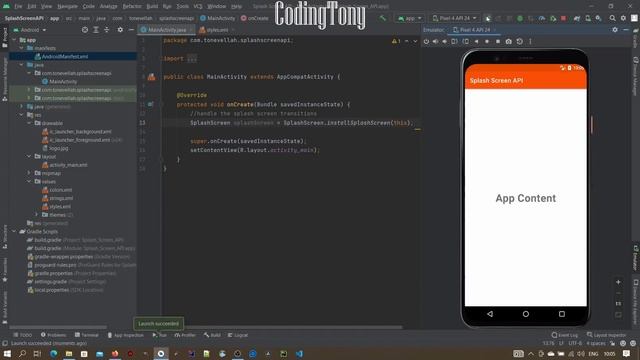Take emulator screenshot with camera icon
Viewport: 640px width, 360px height.
[509, 41]
